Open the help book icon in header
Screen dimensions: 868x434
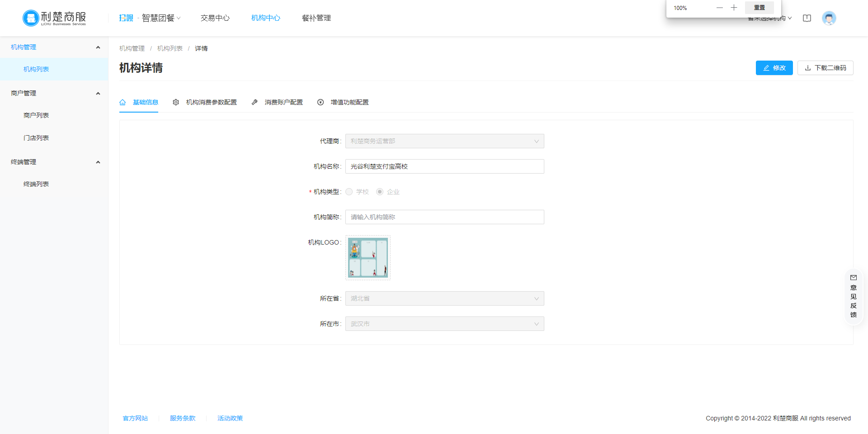[x=807, y=18]
